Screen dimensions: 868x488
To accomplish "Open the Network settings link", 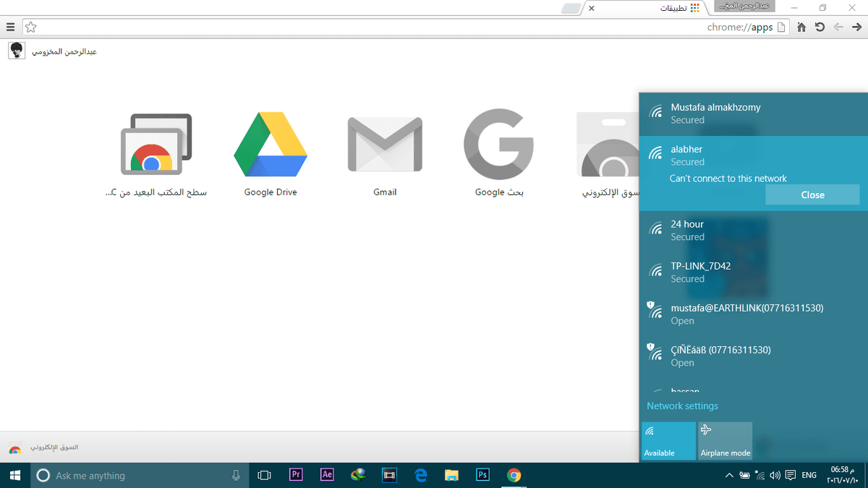I will pos(682,406).
